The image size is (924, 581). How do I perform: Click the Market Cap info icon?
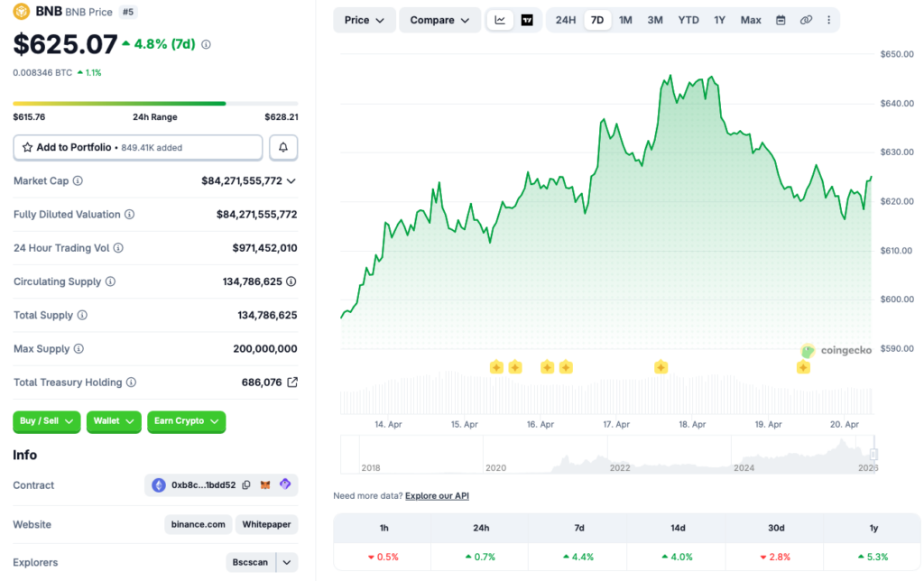click(78, 181)
